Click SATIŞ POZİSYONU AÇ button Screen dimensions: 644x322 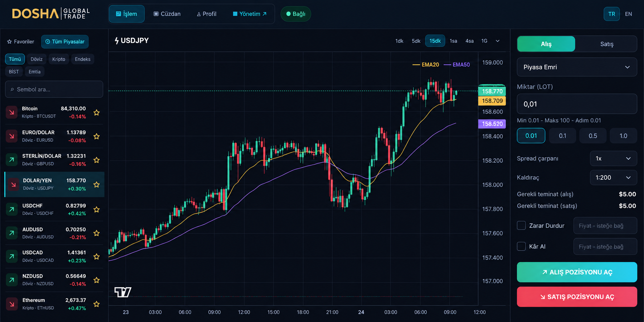577,297
